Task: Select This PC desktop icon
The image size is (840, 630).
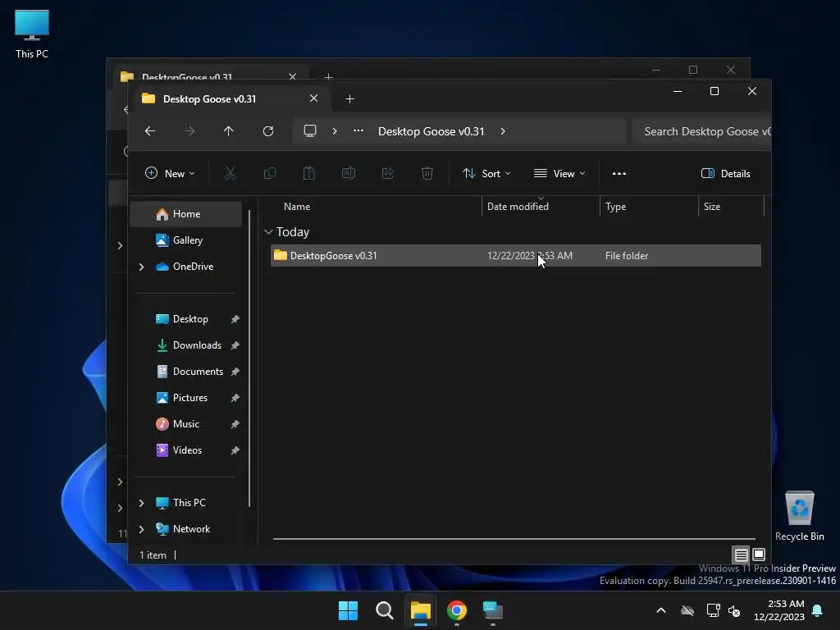Action: [32, 34]
